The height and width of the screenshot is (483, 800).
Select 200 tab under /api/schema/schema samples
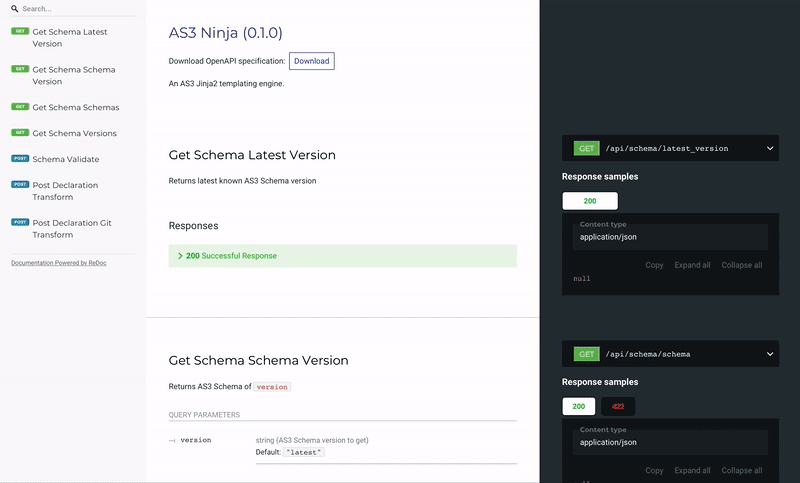[579, 406]
